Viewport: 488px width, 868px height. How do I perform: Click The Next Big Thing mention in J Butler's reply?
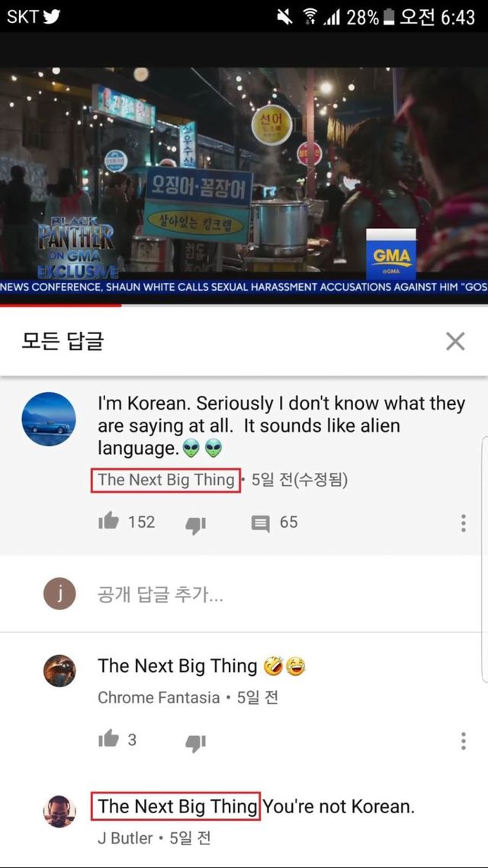[176, 806]
